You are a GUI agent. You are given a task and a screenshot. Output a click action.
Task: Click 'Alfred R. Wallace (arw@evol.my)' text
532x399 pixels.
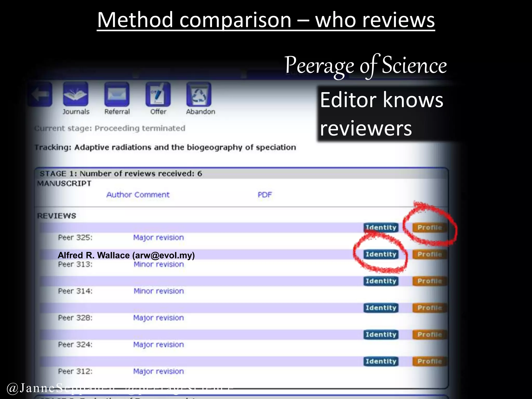pos(126,255)
